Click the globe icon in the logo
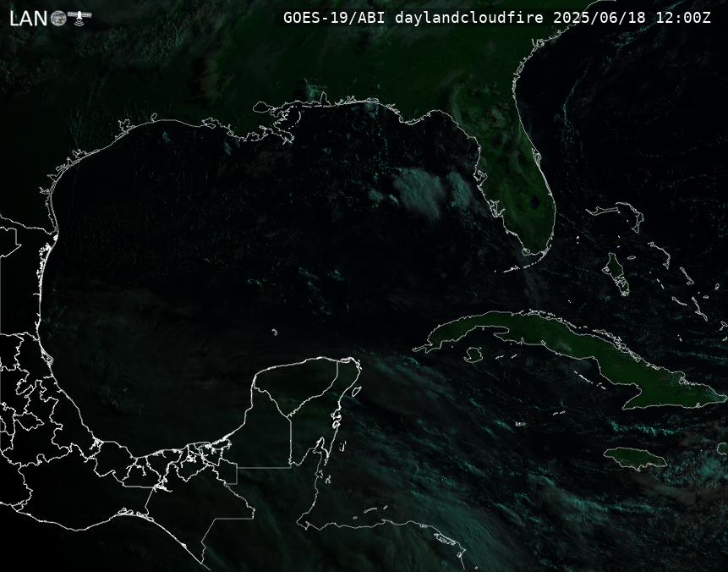Viewport: 728px width, 572px height. point(58,18)
